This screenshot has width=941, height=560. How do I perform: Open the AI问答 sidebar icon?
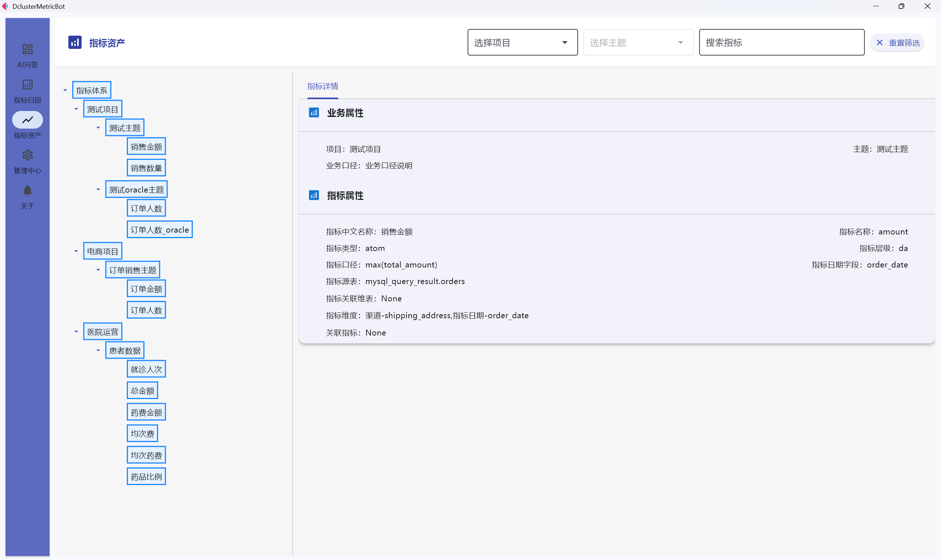coord(27,50)
